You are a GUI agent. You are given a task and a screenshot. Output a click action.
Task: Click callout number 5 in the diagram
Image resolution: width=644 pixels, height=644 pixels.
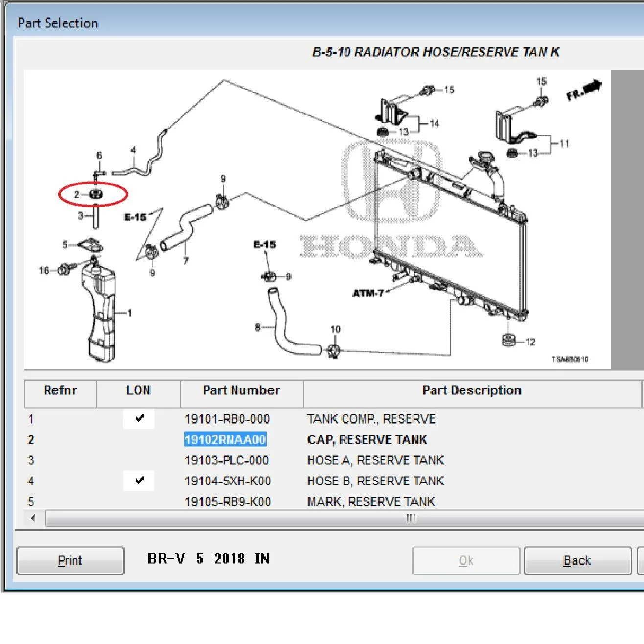pos(65,244)
